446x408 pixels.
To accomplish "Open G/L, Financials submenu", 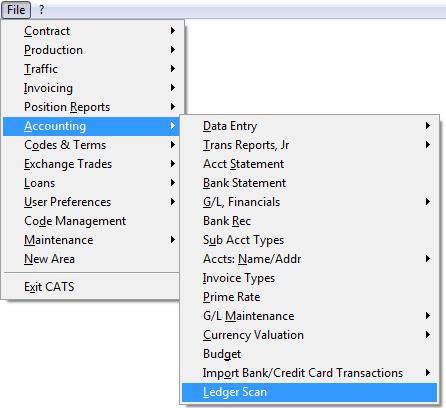I will point(309,202).
